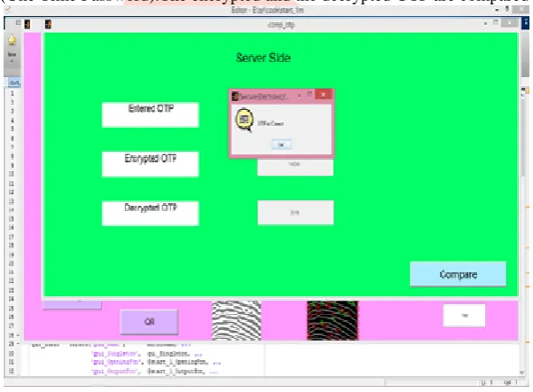Click the 'gui_OpeningFcn' code line in editor
The width and height of the screenshot is (533, 392).
156,363
